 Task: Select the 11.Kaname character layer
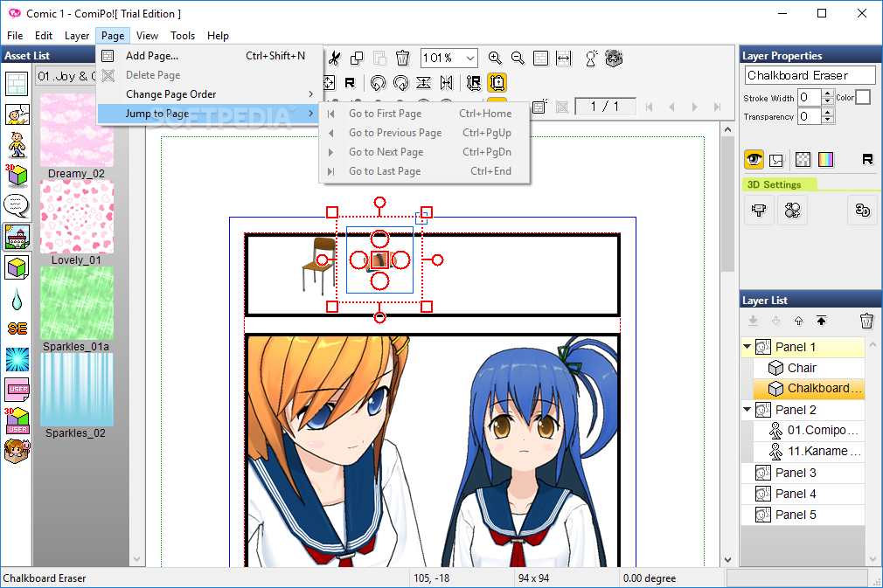[x=809, y=452]
